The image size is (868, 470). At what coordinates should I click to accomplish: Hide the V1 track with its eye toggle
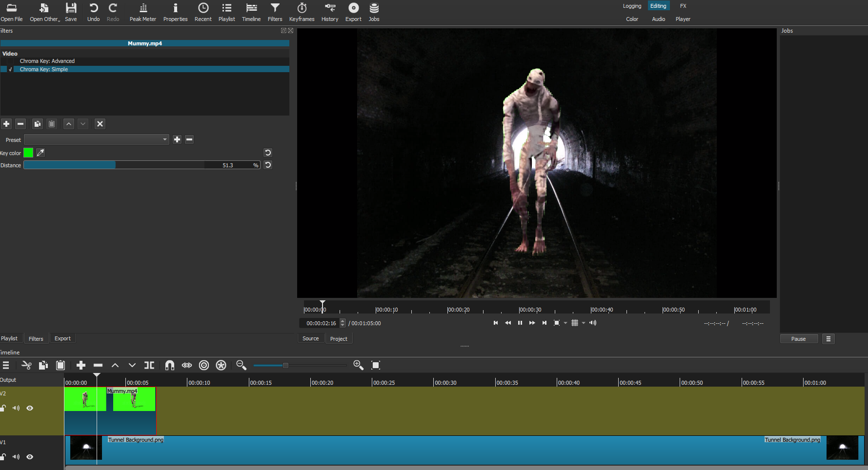point(30,457)
